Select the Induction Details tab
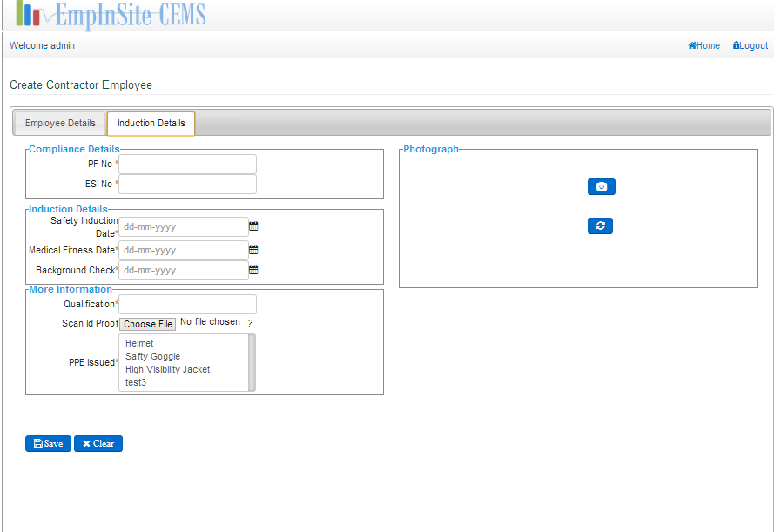 click(x=151, y=123)
